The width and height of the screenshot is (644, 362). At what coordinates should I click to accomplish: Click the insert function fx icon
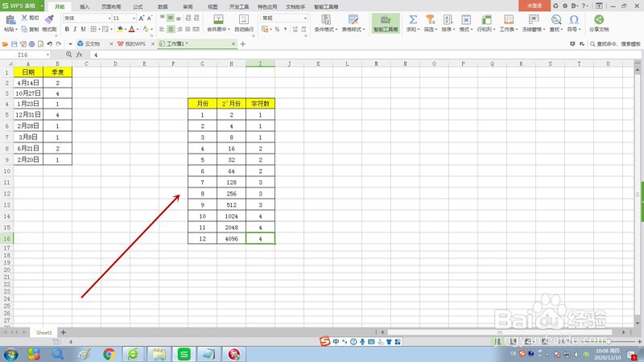coord(79,55)
